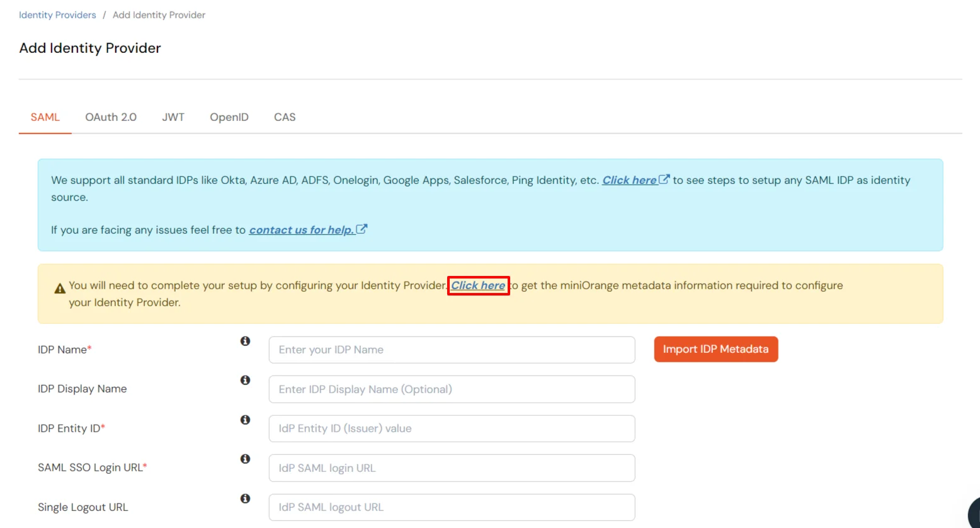This screenshot has height=528, width=980.
Task: Open the OpenID tab
Action: click(x=229, y=117)
